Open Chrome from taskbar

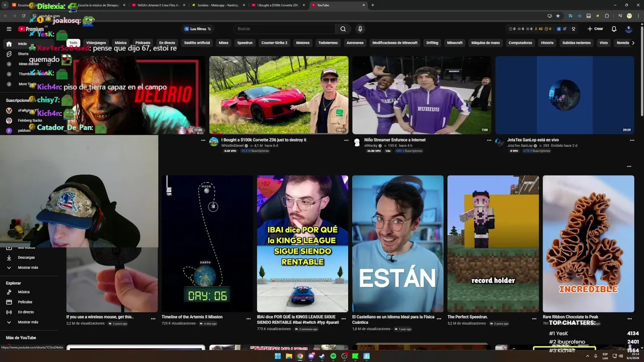click(x=300, y=356)
